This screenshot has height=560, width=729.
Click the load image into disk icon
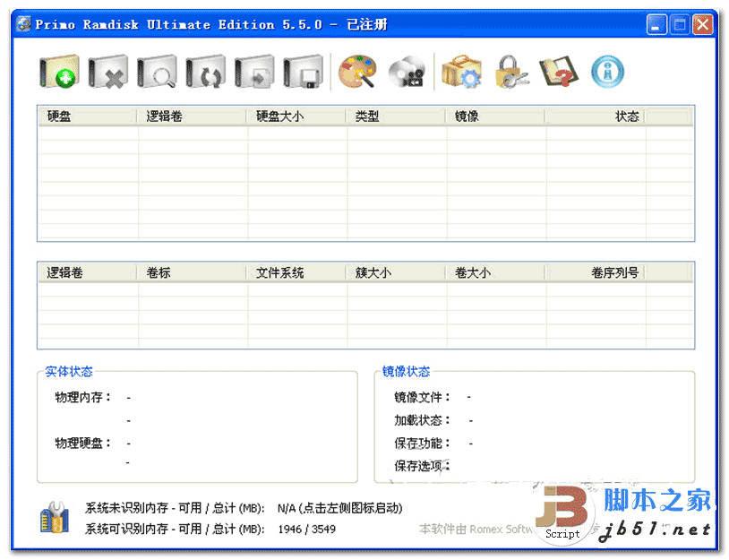coord(254,72)
